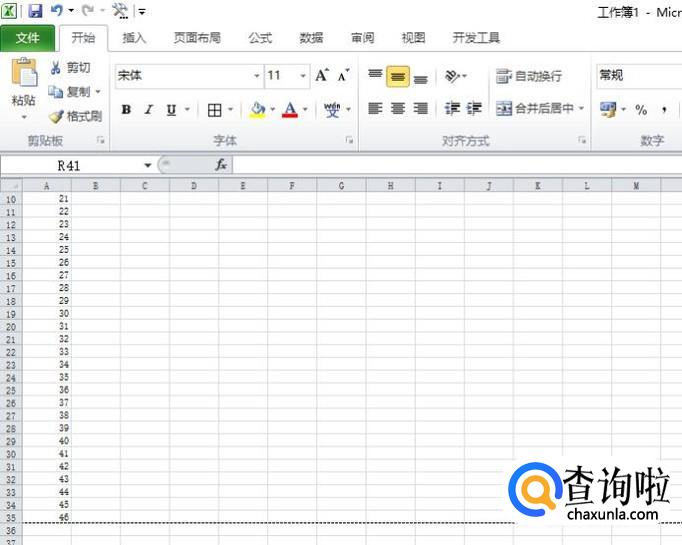Click the cell containing 30
The width and height of the screenshot is (682, 545).
click(x=47, y=314)
